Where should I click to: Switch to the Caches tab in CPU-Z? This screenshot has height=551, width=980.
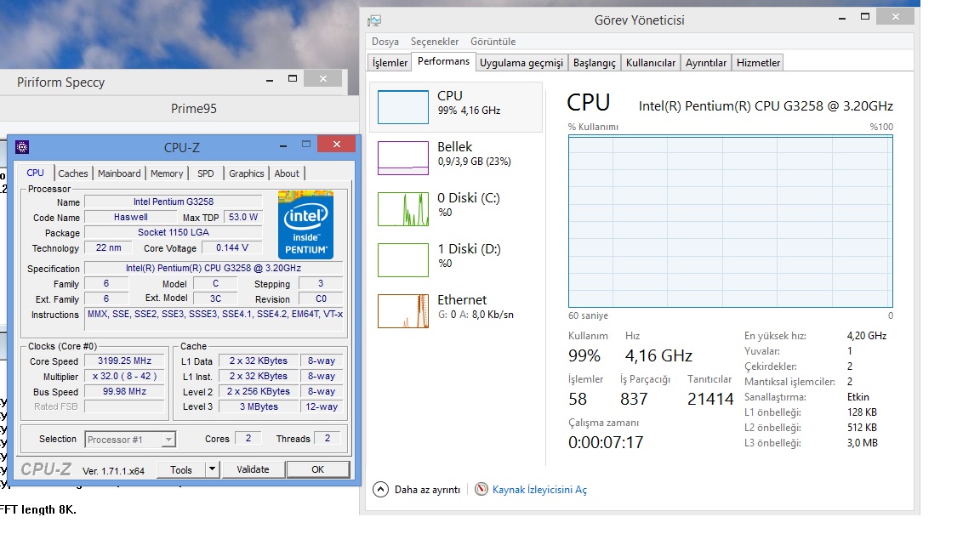pyautogui.click(x=73, y=173)
